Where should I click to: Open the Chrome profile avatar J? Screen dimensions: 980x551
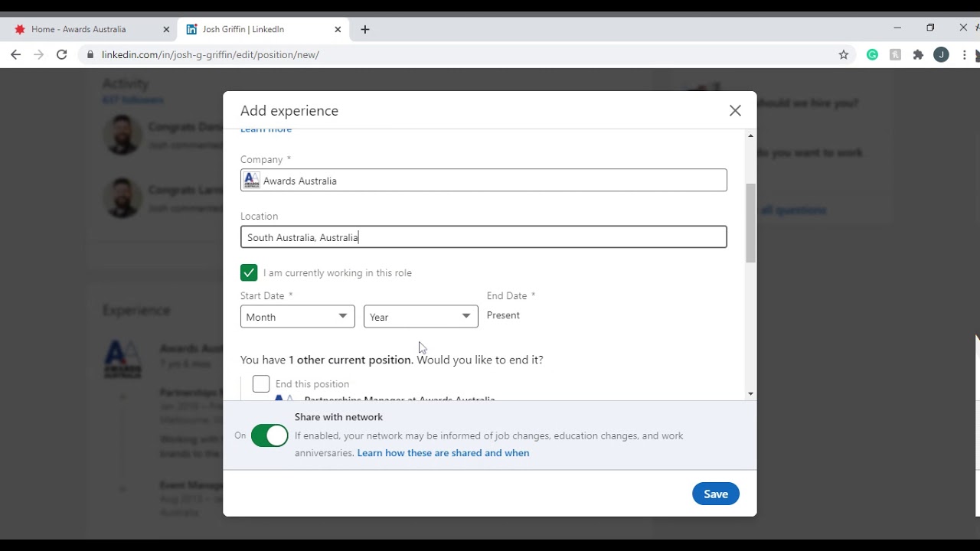[942, 54]
